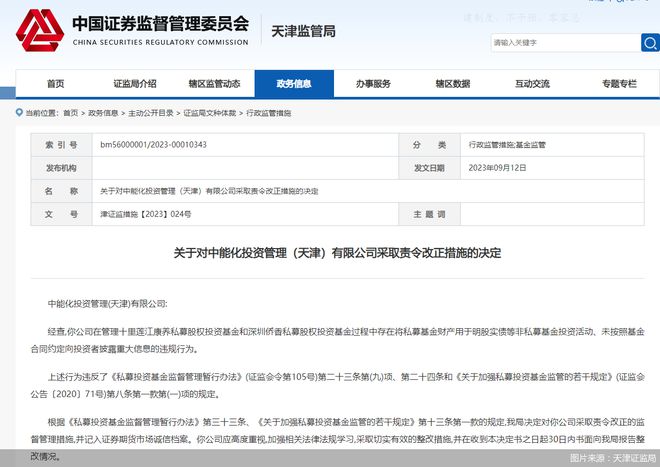This screenshot has width=660, height=467.
Task: Open the 办事服务 navigation tab
Action: (x=373, y=84)
